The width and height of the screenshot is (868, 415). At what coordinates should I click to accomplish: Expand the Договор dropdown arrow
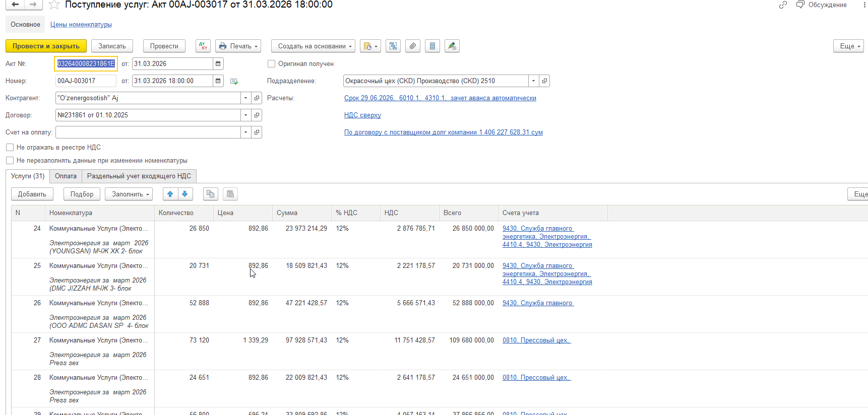coord(245,115)
